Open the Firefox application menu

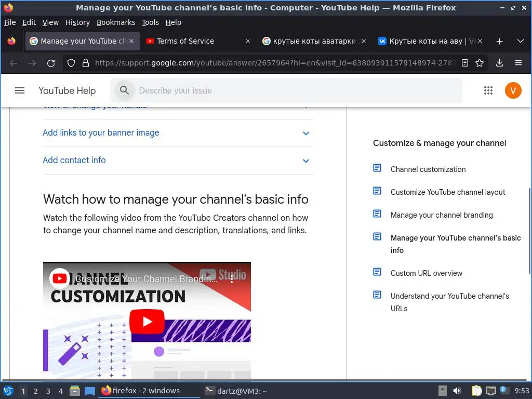[x=518, y=63]
